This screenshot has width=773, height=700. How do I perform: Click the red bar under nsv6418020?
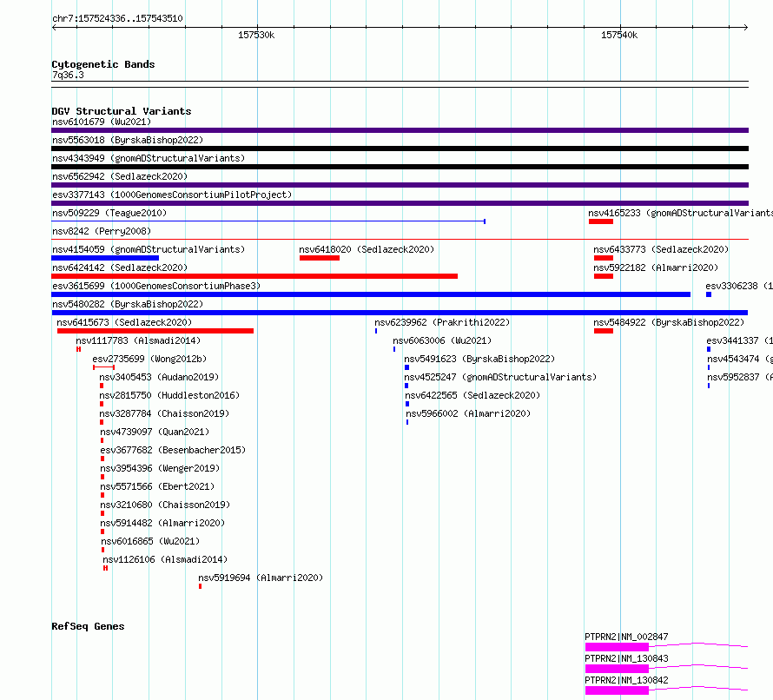pos(320,258)
